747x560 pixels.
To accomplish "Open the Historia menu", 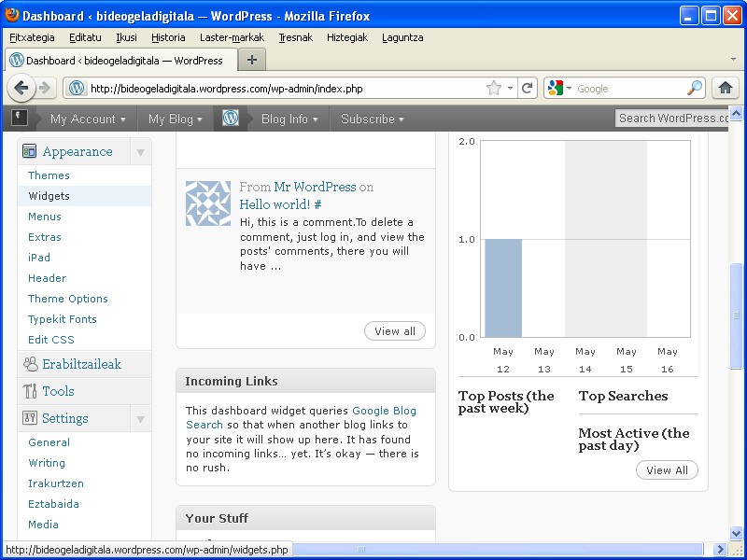I will [x=168, y=37].
